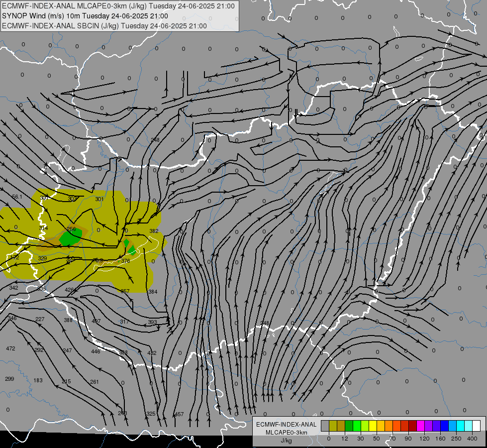
Task: Click legend tick label 30
Action: 360,439
